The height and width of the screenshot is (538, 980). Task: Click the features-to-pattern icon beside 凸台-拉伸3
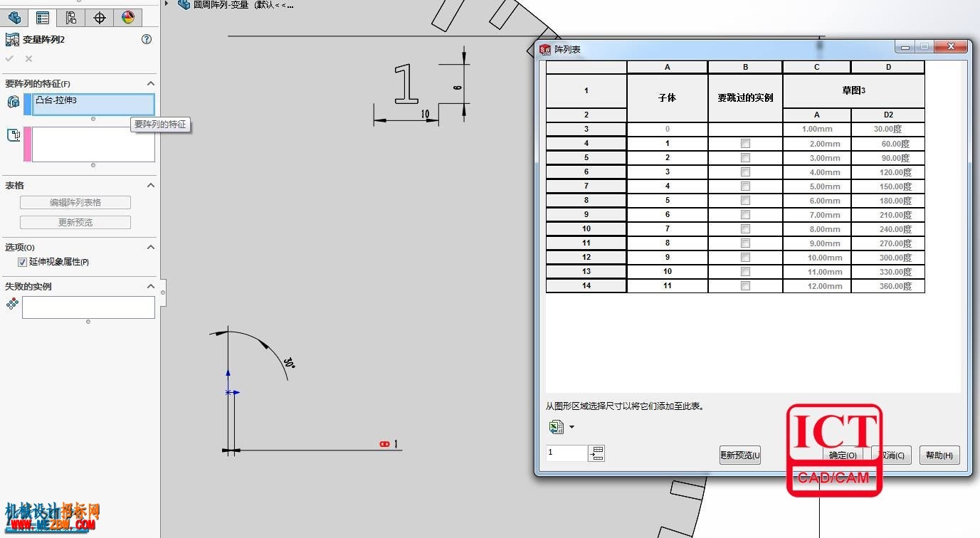point(13,102)
